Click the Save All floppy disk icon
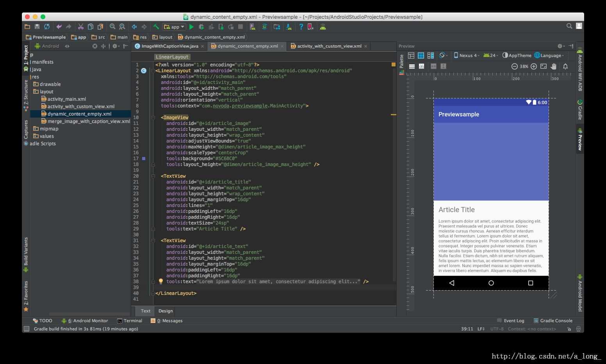Viewport: 606px width, 364px height. 37,27
